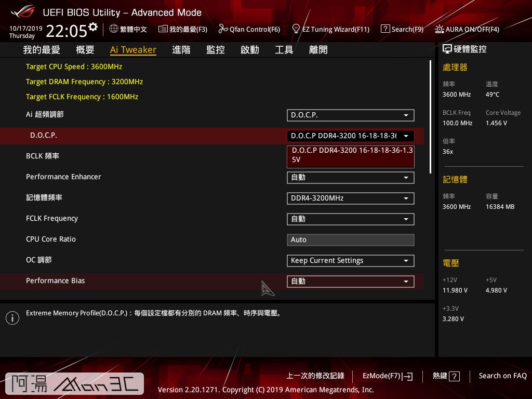Open the 啟動 tab

[x=250, y=50]
